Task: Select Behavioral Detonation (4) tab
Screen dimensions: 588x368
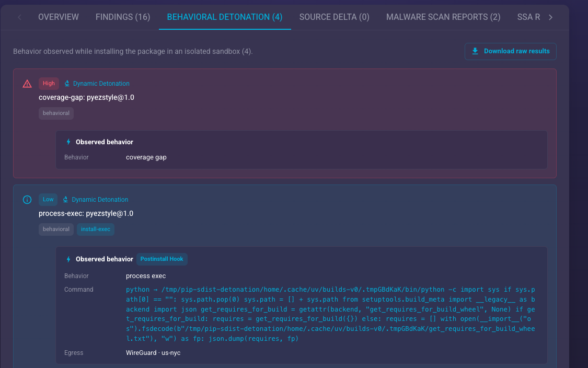Action: pos(225,17)
